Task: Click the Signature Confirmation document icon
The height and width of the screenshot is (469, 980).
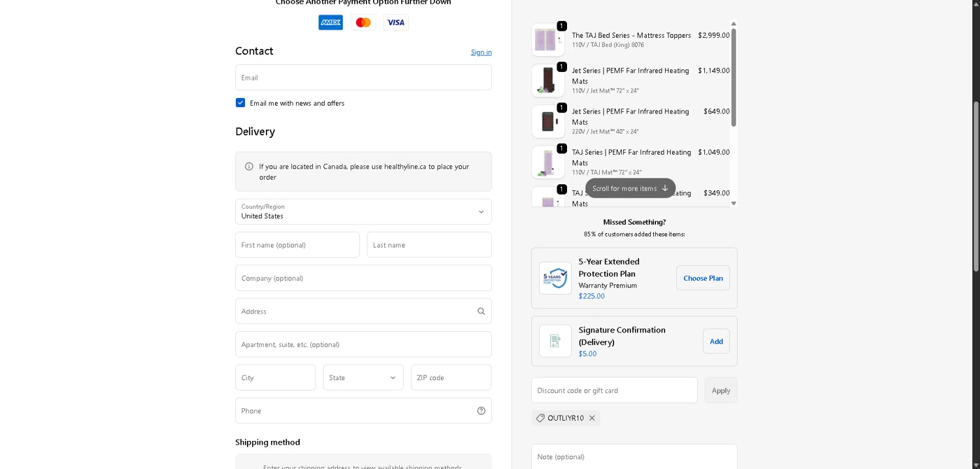Action: 555,341
